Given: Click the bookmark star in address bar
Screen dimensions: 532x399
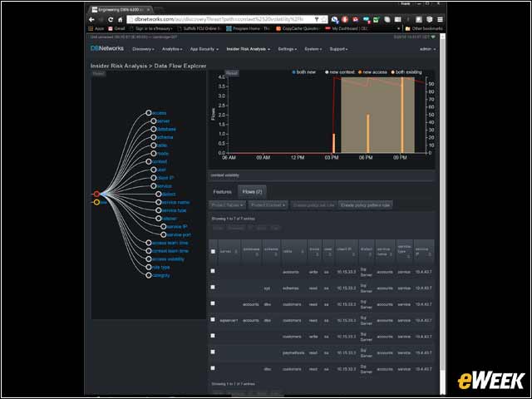Looking at the screenshot, I should pyautogui.click(x=323, y=20).
